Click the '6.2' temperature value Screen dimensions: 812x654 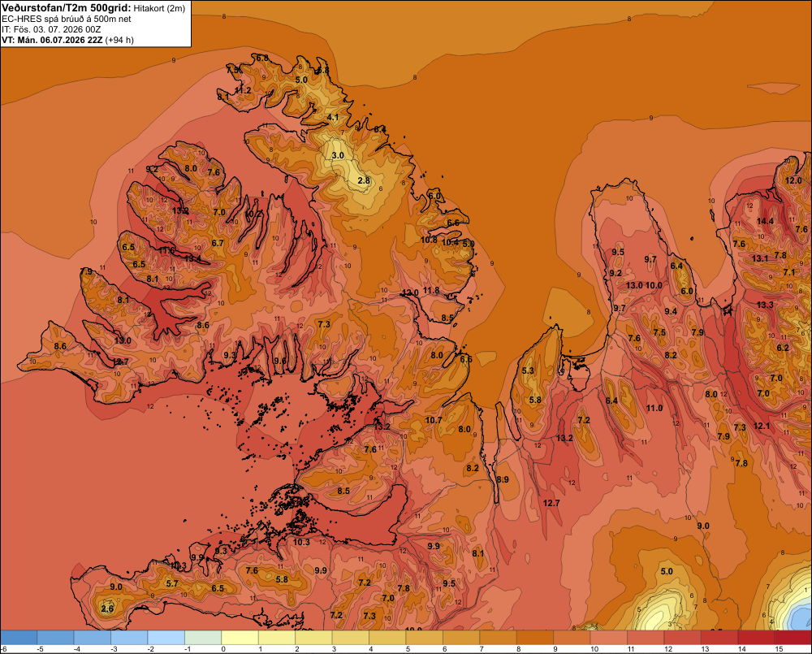(x=783, y=348)
